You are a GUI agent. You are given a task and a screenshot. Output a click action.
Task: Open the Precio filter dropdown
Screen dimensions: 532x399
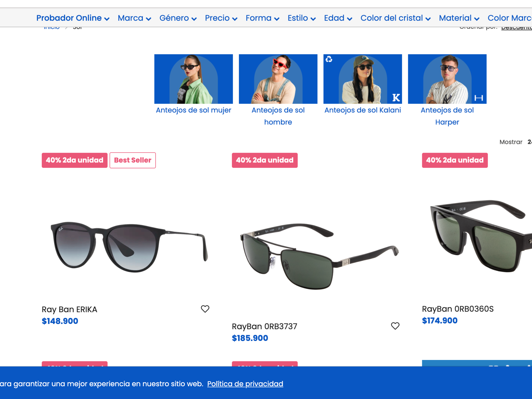[221, 18]
